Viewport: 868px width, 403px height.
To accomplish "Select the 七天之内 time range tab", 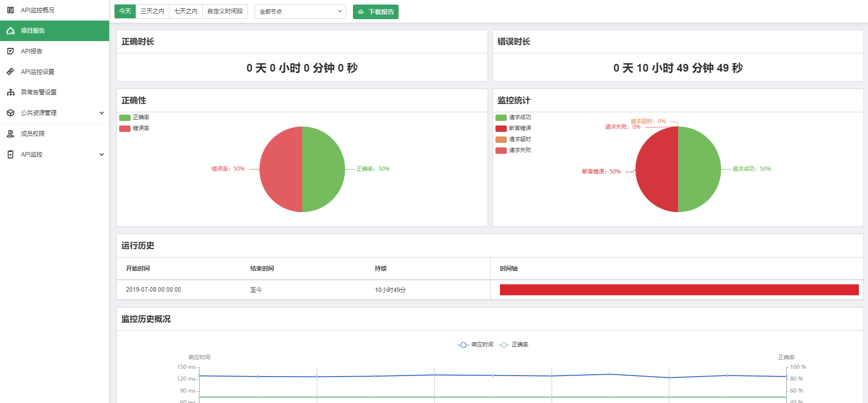I will pos(186,11).
